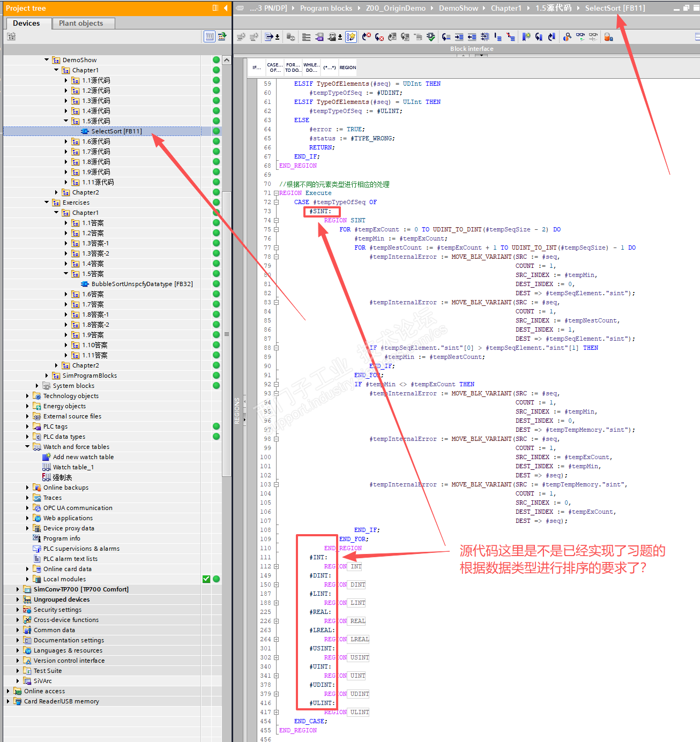The image size is (700, 742).
Task: Toggle the Show favorites star icon
Action: pos(351,37)
